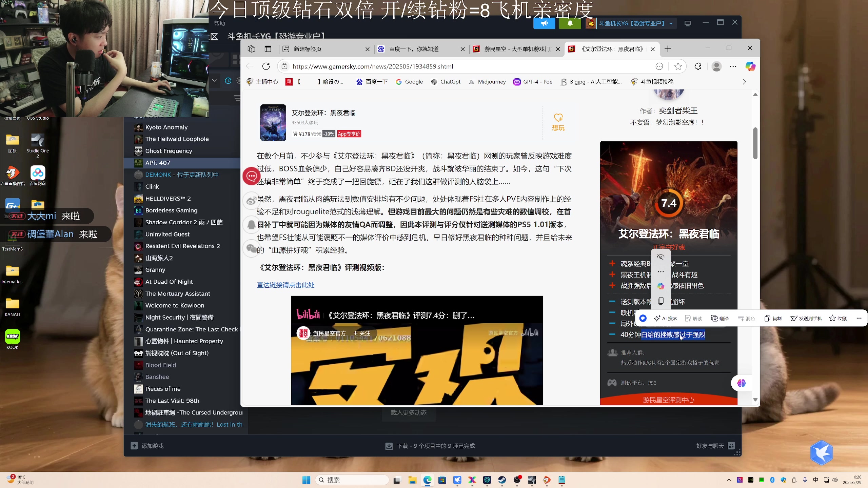868x488 pixels.
Task: Open ellipsis menu in mini selection popup
Action: point(660,272)
